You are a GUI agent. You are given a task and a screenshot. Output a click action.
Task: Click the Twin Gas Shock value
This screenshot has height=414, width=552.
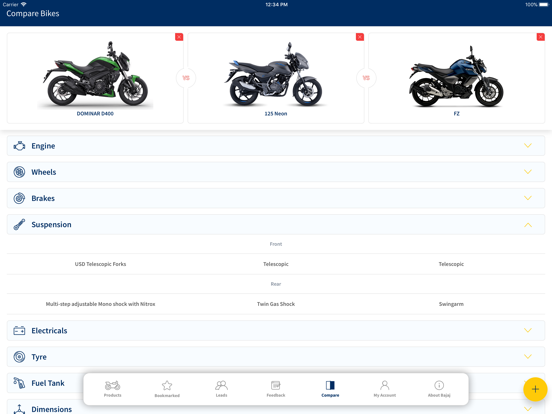pyautogui.click(x=276, y=304)
